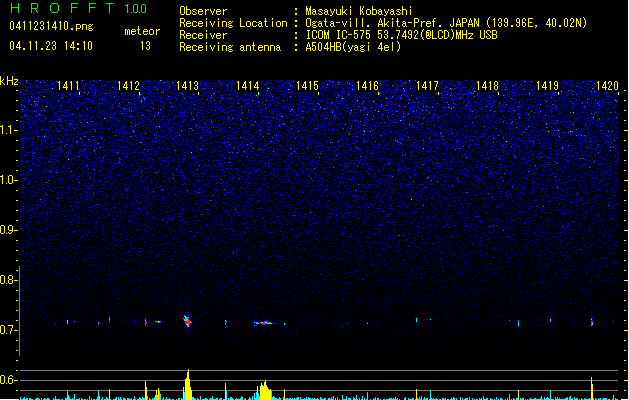Click the 1418 time axis marker
This screenshot has width=629, height=400.
pyautogui.click(x=487, y=86)
